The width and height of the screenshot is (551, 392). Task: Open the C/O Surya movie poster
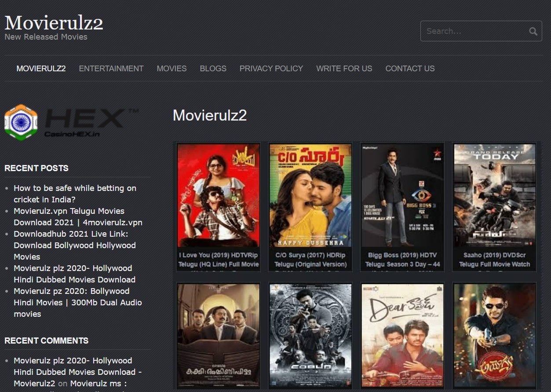pyautogui.click(x=310, y=195)
